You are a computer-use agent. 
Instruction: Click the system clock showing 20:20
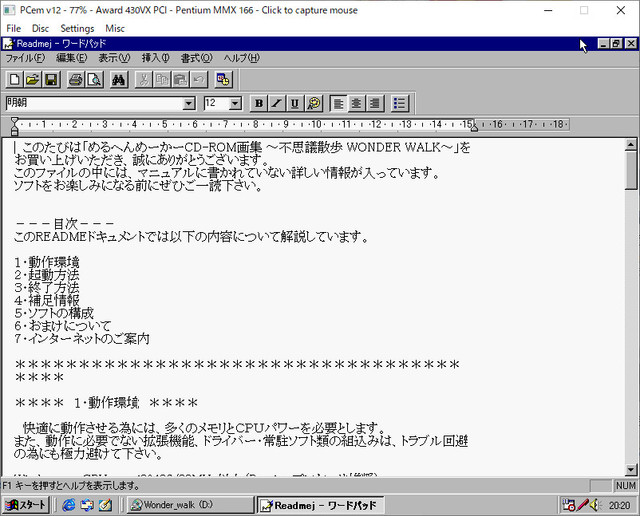click(x=620, y=505)
